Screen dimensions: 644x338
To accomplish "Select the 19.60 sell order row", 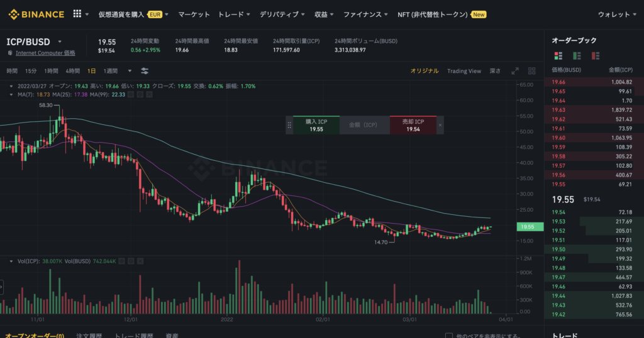I will pos(594,138).
